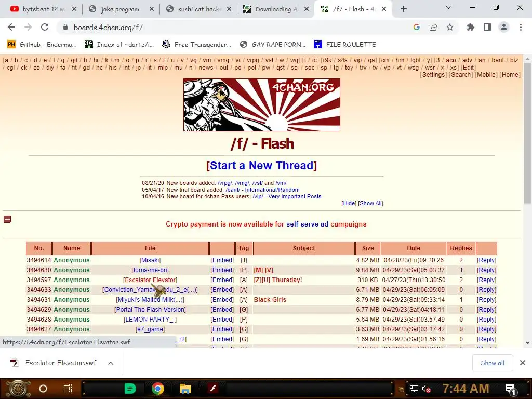Reload the current page
Screen dimensions: 532x399
(45, 27)
